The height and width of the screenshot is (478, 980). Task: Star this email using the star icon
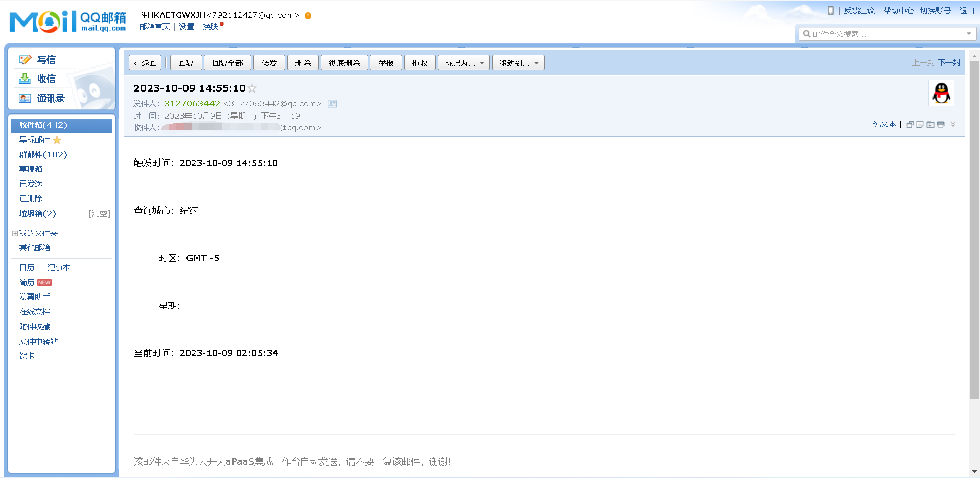(x=252, y=88)
